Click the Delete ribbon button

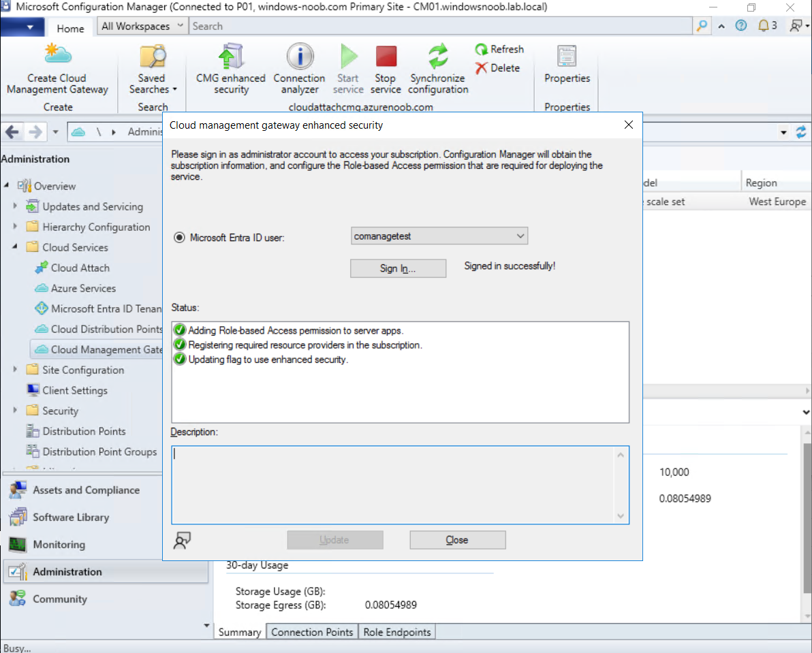pyautogui.click(x=498, y=68)
